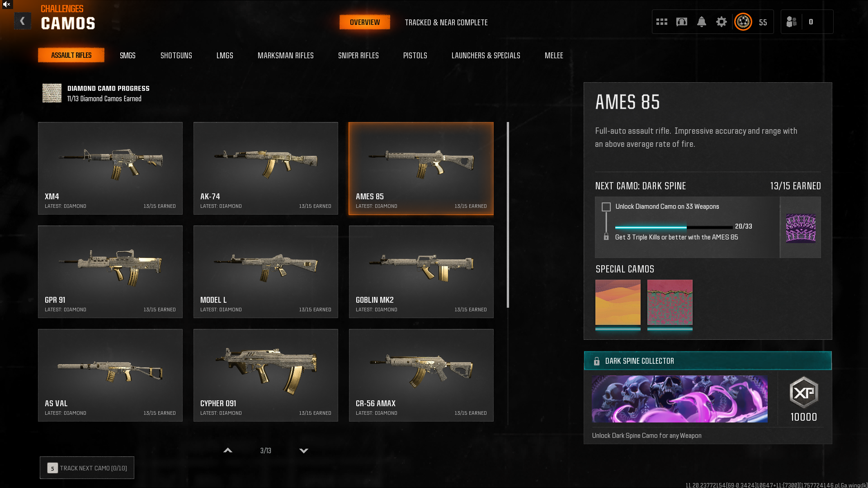The width and height of the screenshot is (868, 488).
Task: Click Track Next Camo button
Action: pyautogui.click(x=87, y=468)
